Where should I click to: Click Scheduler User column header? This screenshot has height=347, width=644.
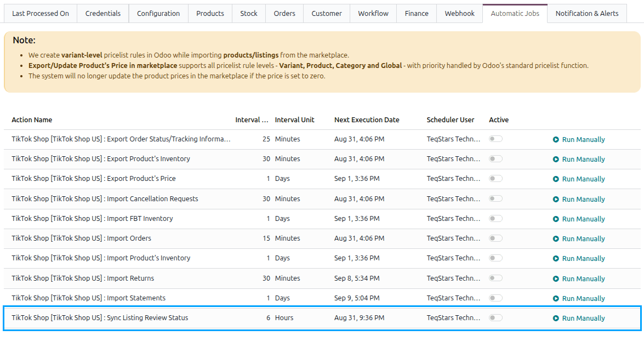tap(450, 120)
